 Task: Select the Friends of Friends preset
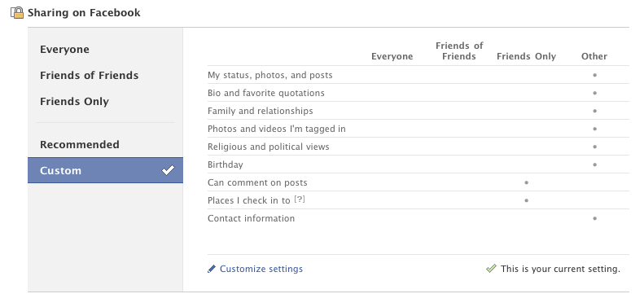tap(89, 76)
